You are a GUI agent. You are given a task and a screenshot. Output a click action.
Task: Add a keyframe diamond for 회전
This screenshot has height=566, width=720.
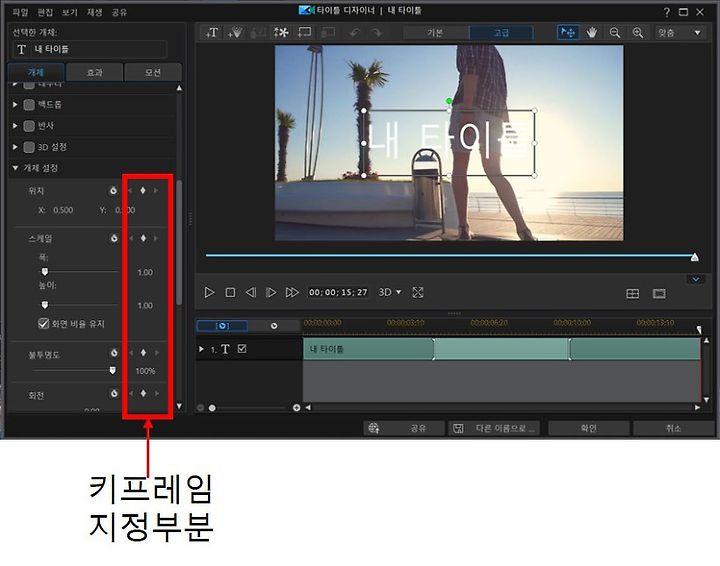point(143,393)
